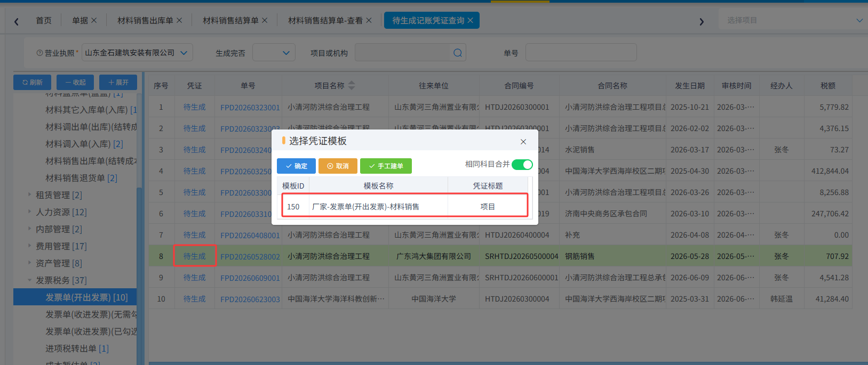Viewport: 868px width, 365px height.
Task: Click tax amount 412,844.04
Action: pos(830,171)
